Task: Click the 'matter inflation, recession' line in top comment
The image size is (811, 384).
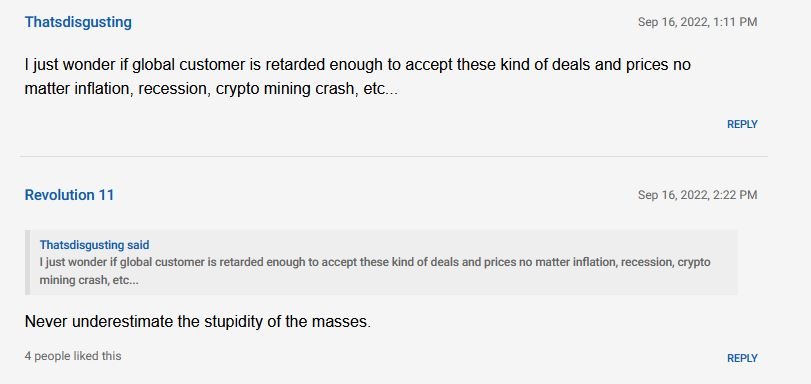Action: [211, 89]
